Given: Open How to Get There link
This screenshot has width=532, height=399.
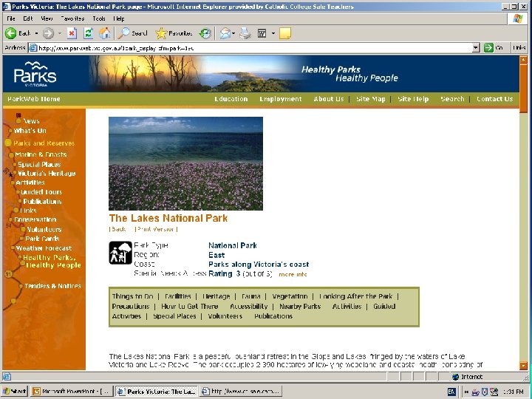Looking at the screenshot, I should (190, 307).
